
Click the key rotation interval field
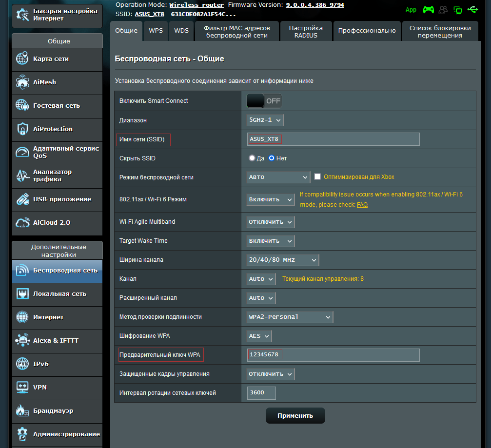261,393
